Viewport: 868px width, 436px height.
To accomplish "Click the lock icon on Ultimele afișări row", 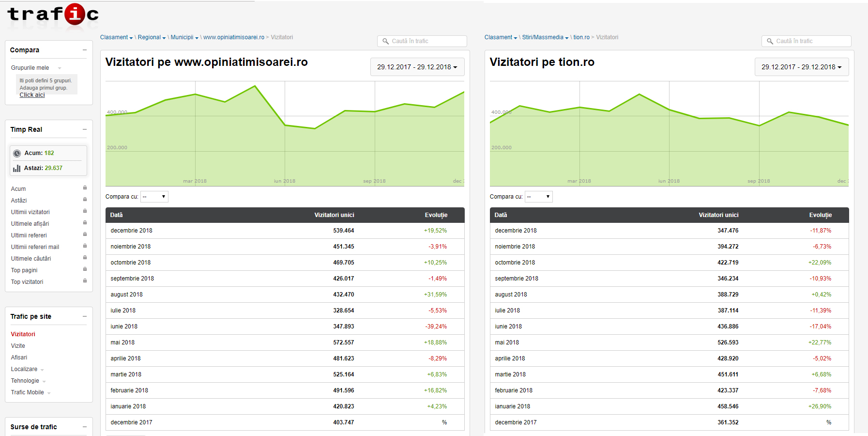I will (85, 223).
